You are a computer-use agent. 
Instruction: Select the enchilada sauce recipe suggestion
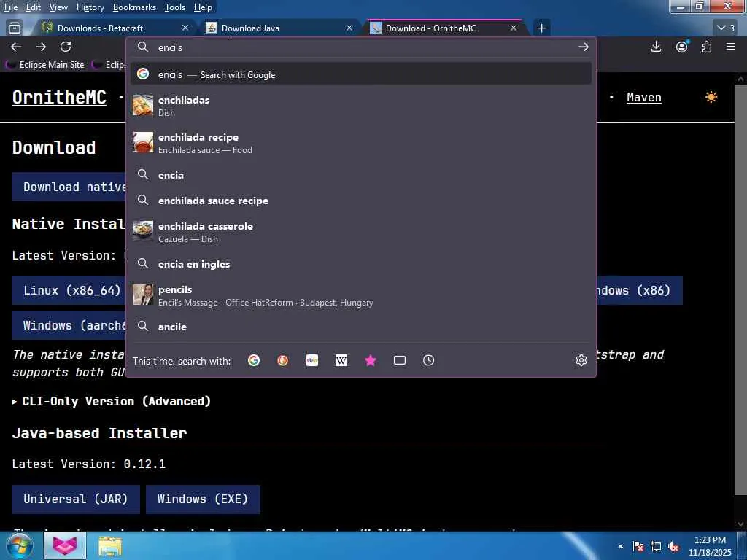(361, 201)
